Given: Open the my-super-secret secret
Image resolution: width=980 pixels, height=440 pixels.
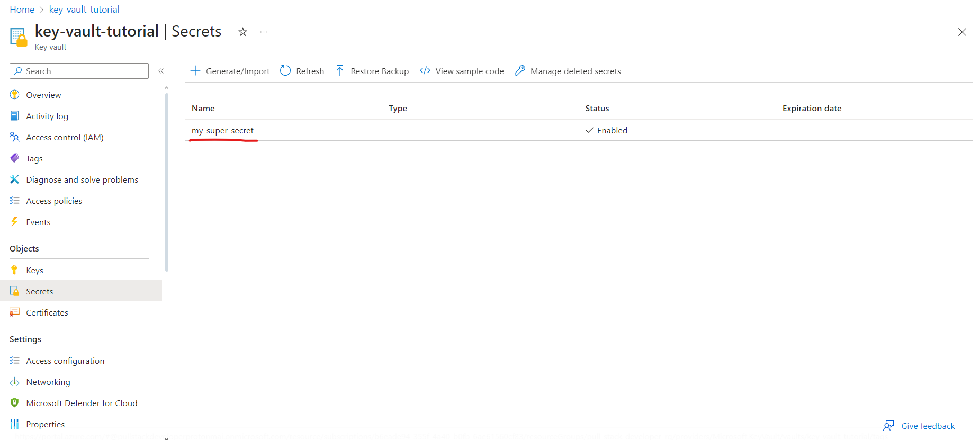Looking at the screenshot, I should pyautogui.click(x=222, y=131).
